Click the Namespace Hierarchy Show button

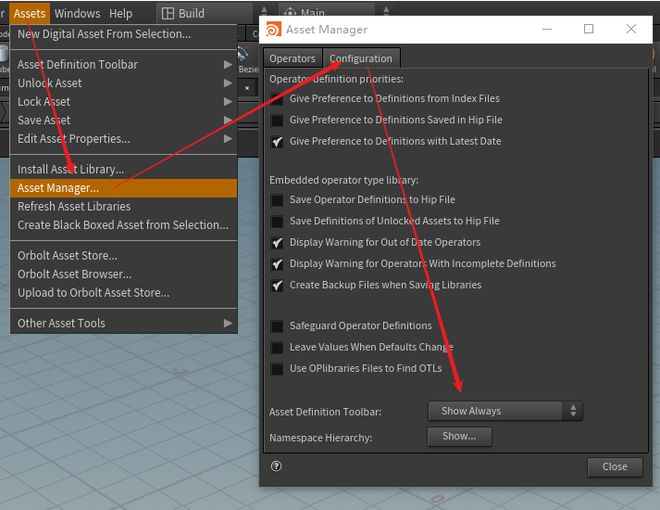459,437
